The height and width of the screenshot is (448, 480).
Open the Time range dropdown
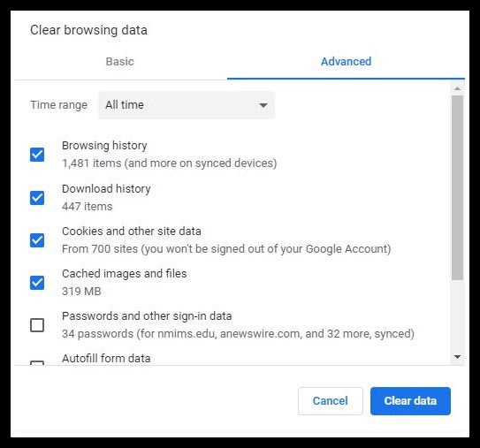tap(187, 105)
